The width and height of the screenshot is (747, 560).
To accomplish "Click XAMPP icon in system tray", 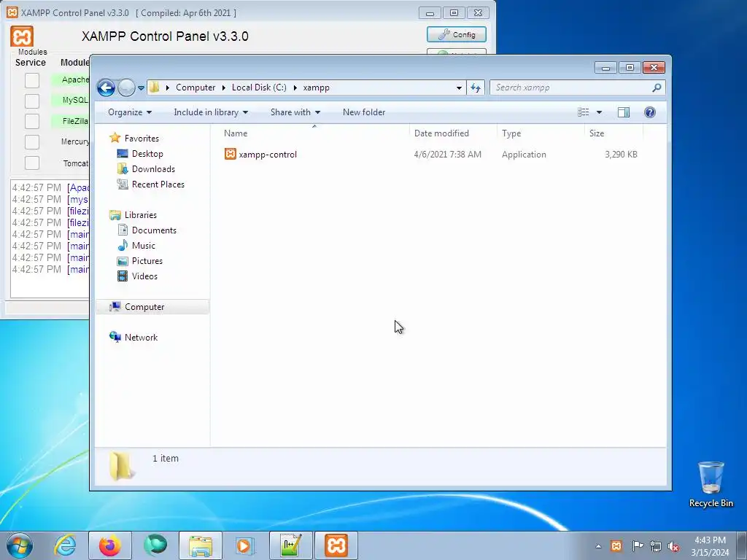I will tap(616, 546).
